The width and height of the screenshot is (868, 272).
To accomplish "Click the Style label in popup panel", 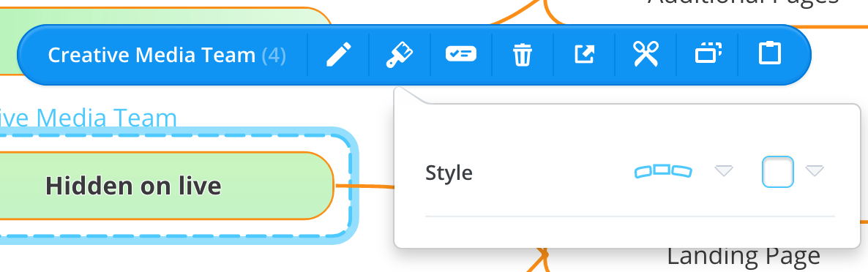I will coord(449,173).
